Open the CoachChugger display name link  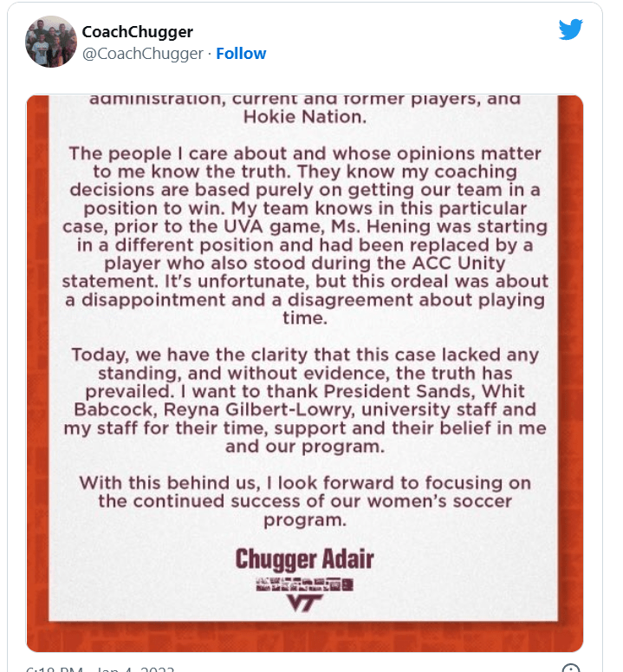pos(137,32)
